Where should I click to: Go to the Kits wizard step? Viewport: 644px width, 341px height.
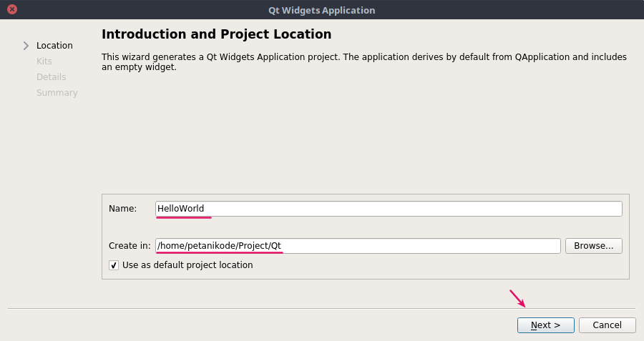(x=44, y=61)
